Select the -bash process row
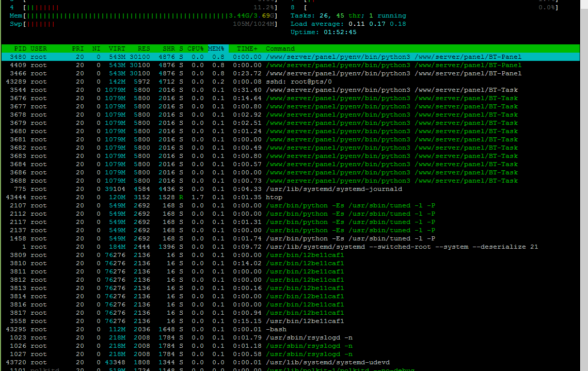This screenshot has width=588, height=371. click(x=291, y=329)
